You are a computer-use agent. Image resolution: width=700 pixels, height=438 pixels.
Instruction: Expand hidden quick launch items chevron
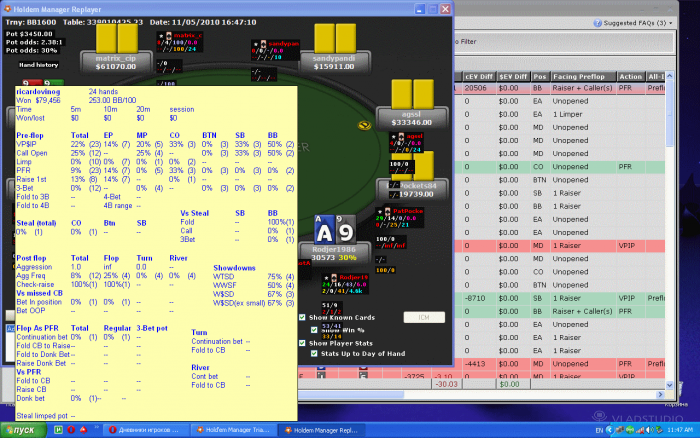pyautogui.click(x=96, y=428)
